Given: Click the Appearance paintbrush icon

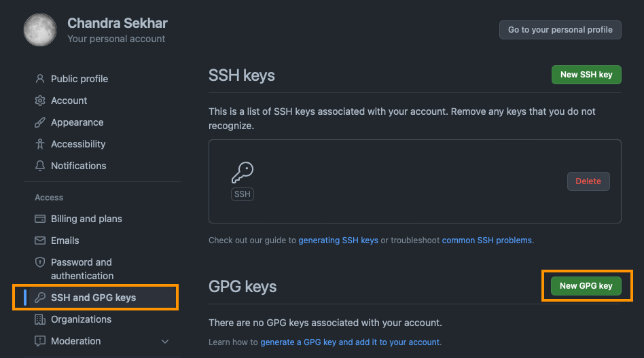Looking at the screenshot, I should click(x=40, y=122).
